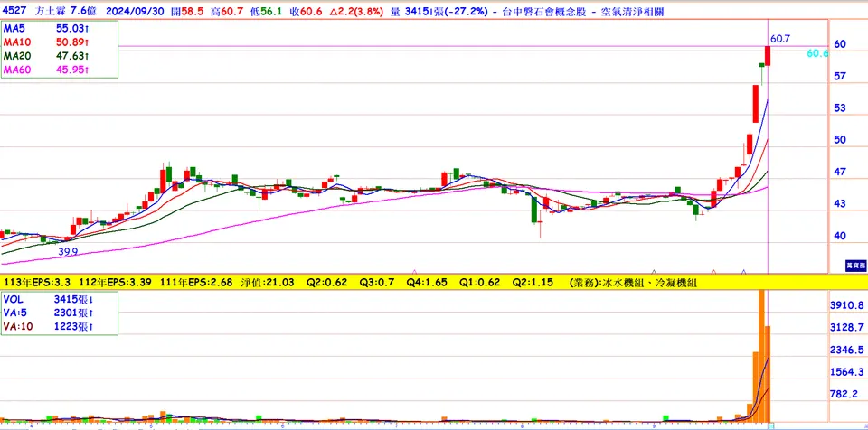The height and width of the screenshot is (430, 868).
Task: Click the red triangle event marker on the chart baseline
Action: (x=713, y=272)
